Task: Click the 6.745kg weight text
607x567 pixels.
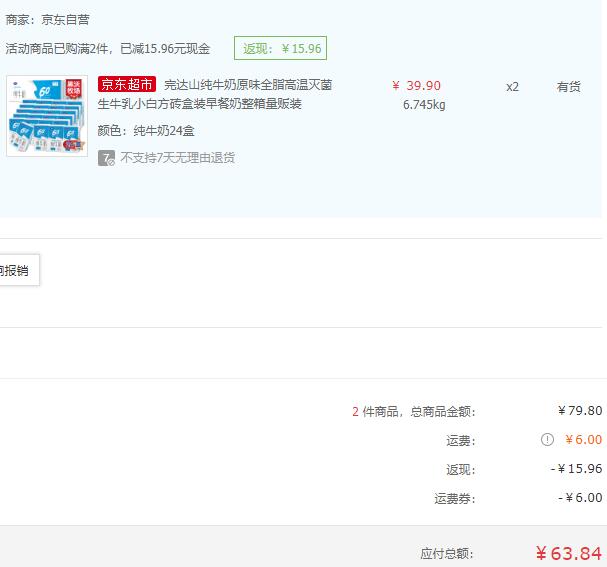Action: pos(424,104)
